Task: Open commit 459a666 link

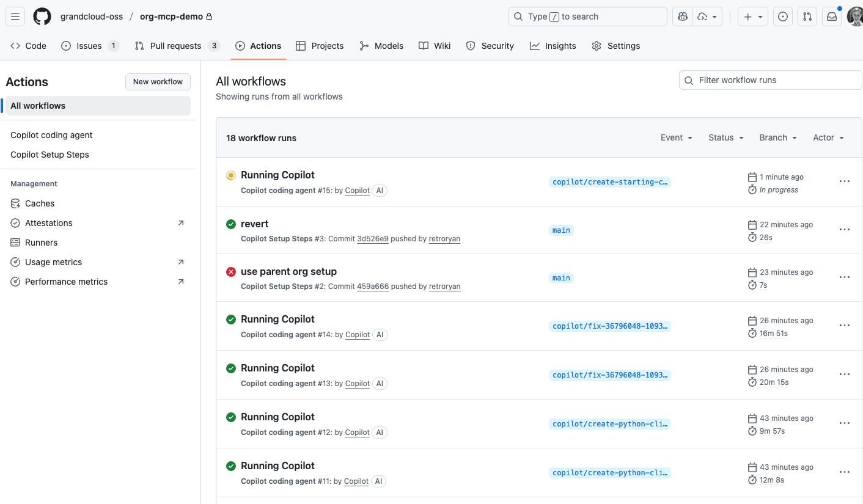Action: coord(373,287)
